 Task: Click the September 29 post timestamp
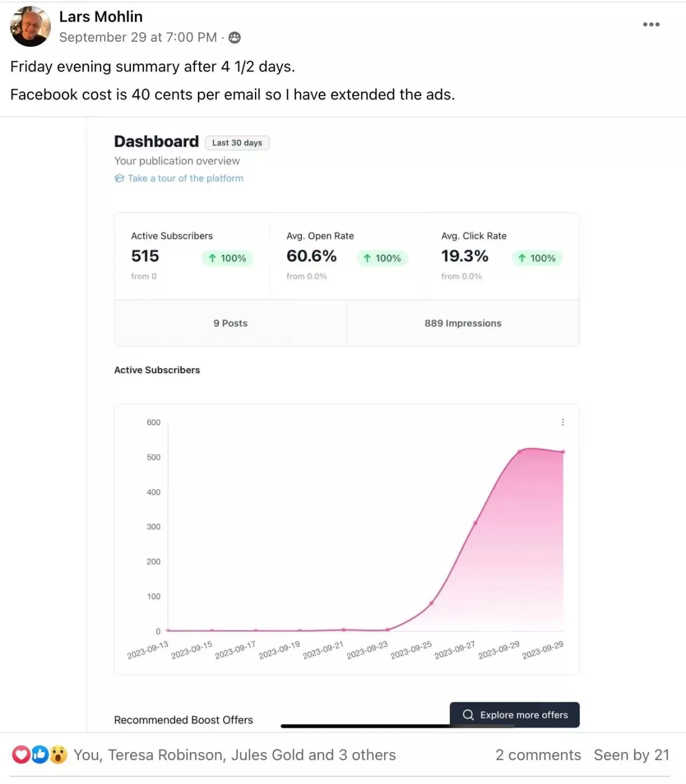tap(138, 38)
